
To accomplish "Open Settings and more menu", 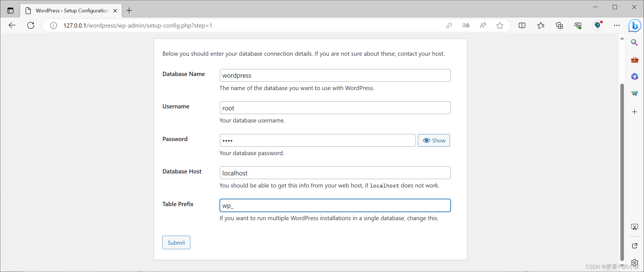I will pyautogui.click(x=617, y=26).
